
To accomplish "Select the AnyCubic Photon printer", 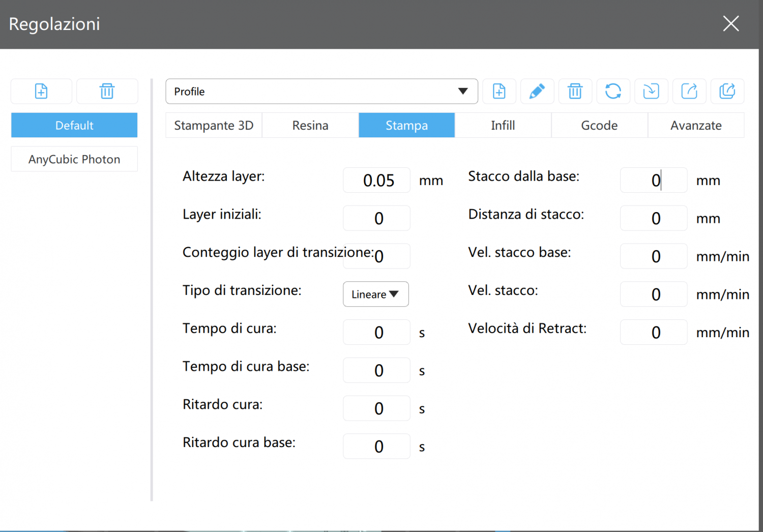I will point(74,159).
